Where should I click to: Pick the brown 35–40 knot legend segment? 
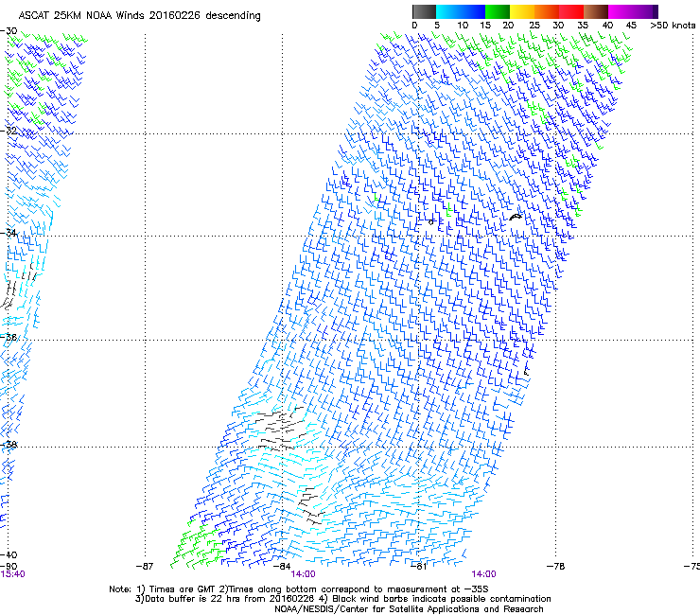click(x=596, y=11)
